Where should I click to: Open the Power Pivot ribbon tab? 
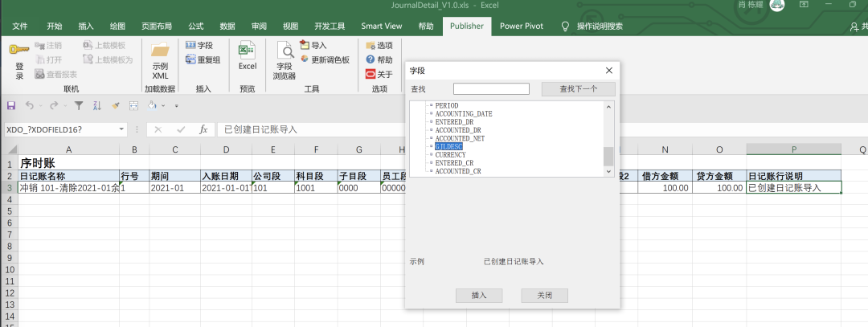[522, 26]
